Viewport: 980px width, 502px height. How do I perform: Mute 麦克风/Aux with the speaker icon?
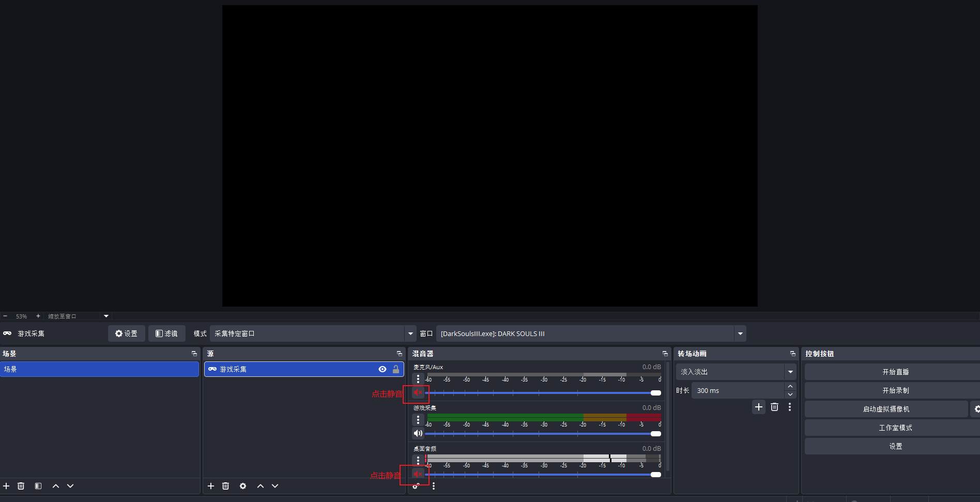418,393
